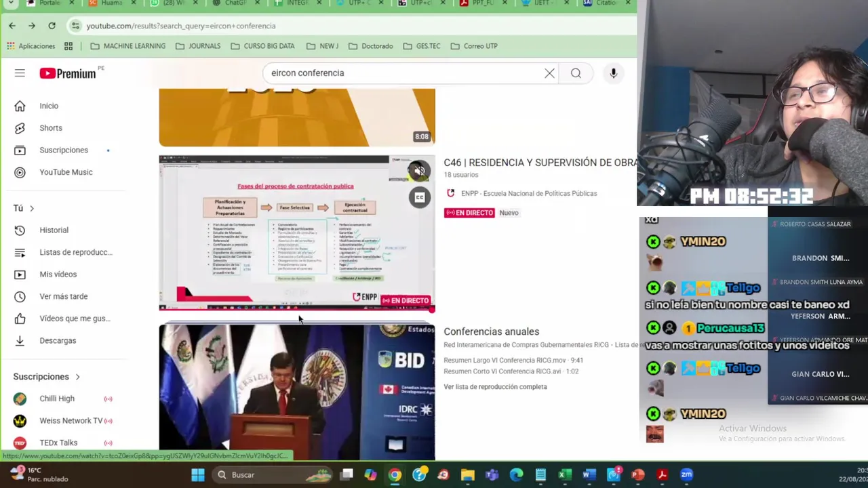Open the GES.TEC bookmark folder
Viewport: 868px width, 488px height.
pos(421,46)
